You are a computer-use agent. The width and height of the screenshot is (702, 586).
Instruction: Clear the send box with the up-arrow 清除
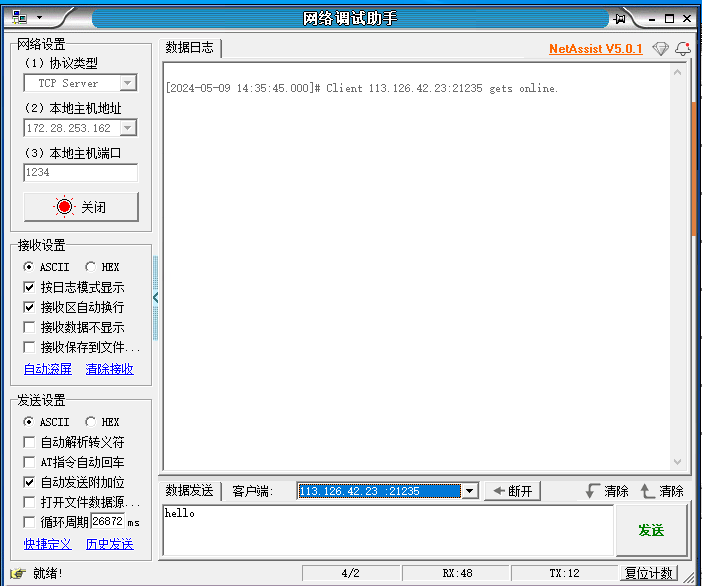pos(662,491)
